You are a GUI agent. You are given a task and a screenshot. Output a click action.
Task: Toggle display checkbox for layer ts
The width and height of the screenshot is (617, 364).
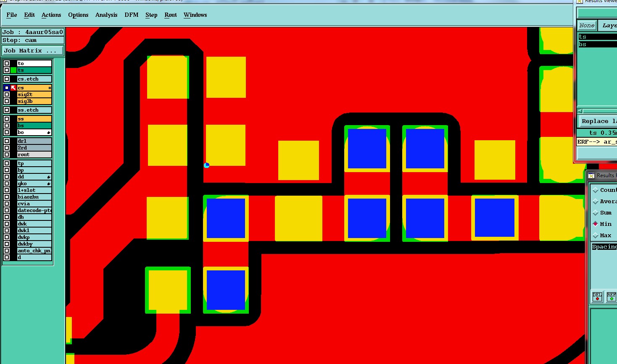[7, 70]
